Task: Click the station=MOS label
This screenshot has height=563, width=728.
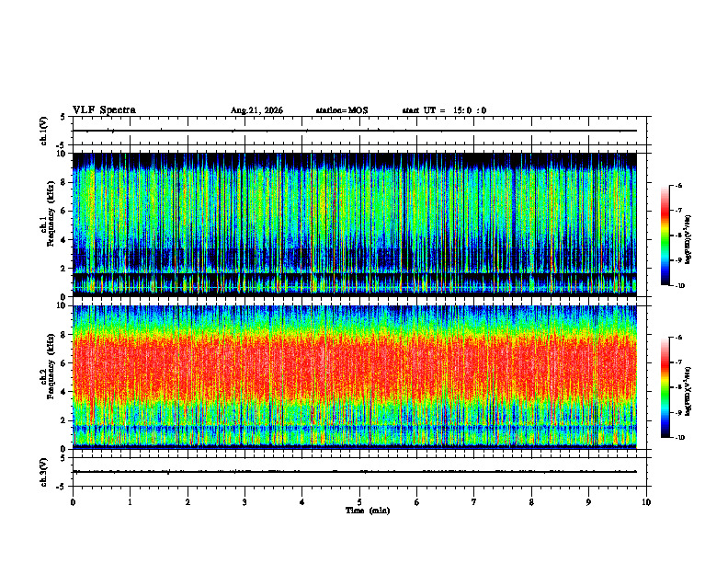Action: pos(342,110)
